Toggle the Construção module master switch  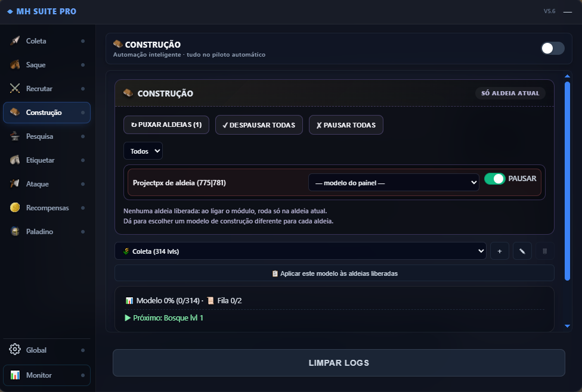552,48
